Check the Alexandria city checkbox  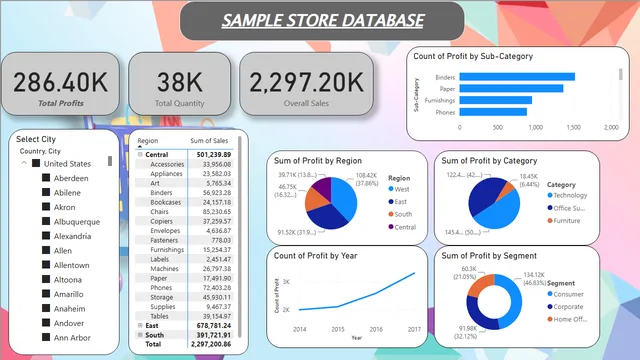(46, 236)
